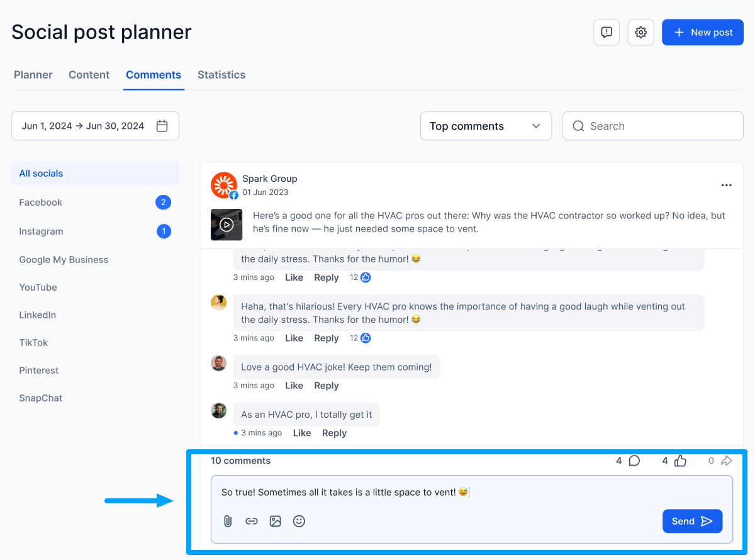Open the settings gear icon

click(640, 33)
